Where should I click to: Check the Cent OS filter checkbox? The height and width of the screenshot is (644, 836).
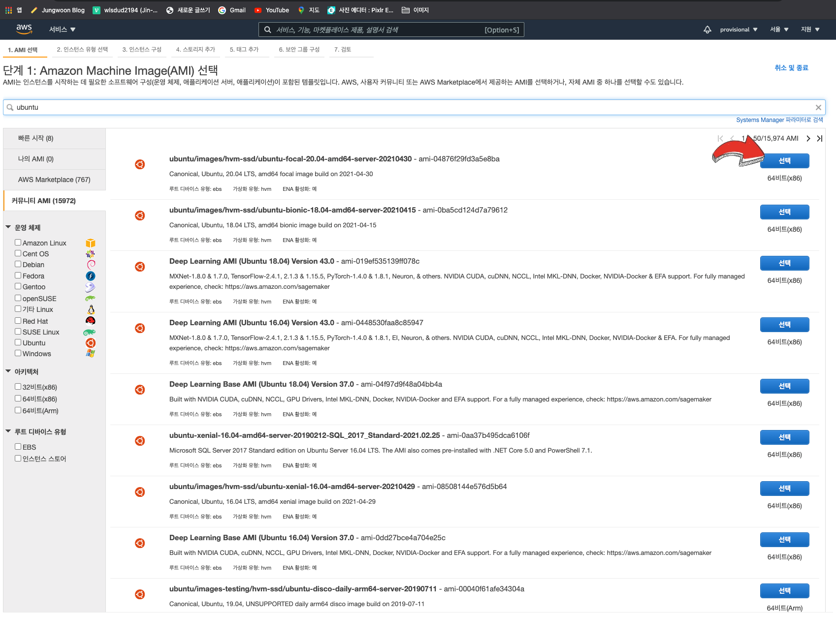pyautogui.click(x=18, y=253)
